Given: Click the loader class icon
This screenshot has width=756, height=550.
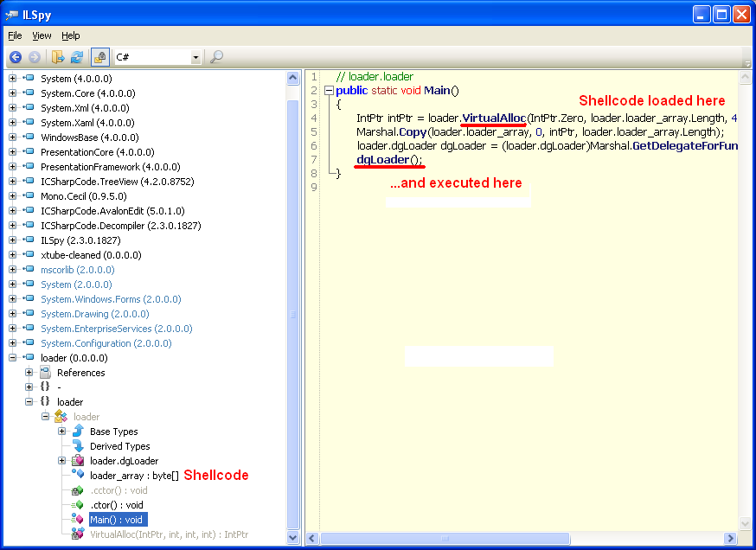Looking at the screenshot, I should pyautogui.click(x=61, y=417).
